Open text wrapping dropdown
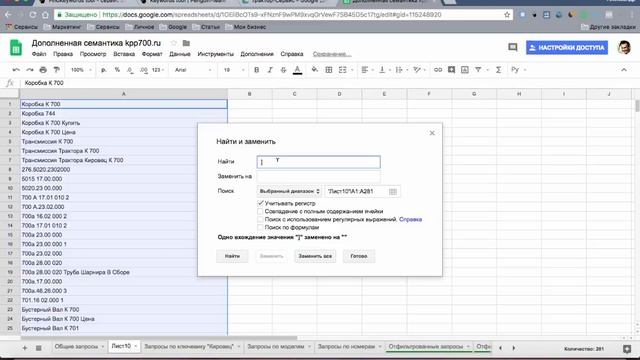 click(402, 70)
